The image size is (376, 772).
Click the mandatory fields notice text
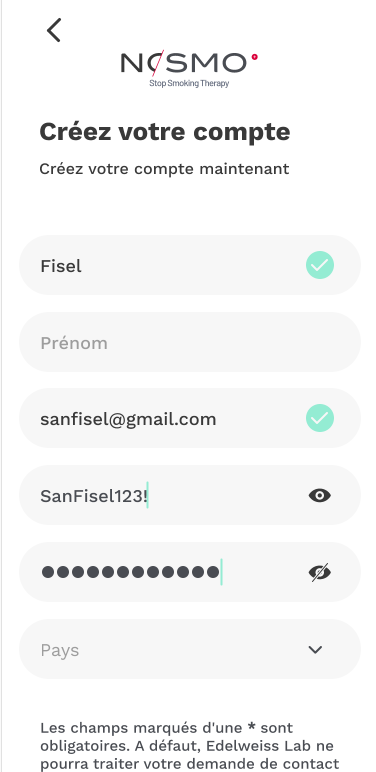point(189,745)
